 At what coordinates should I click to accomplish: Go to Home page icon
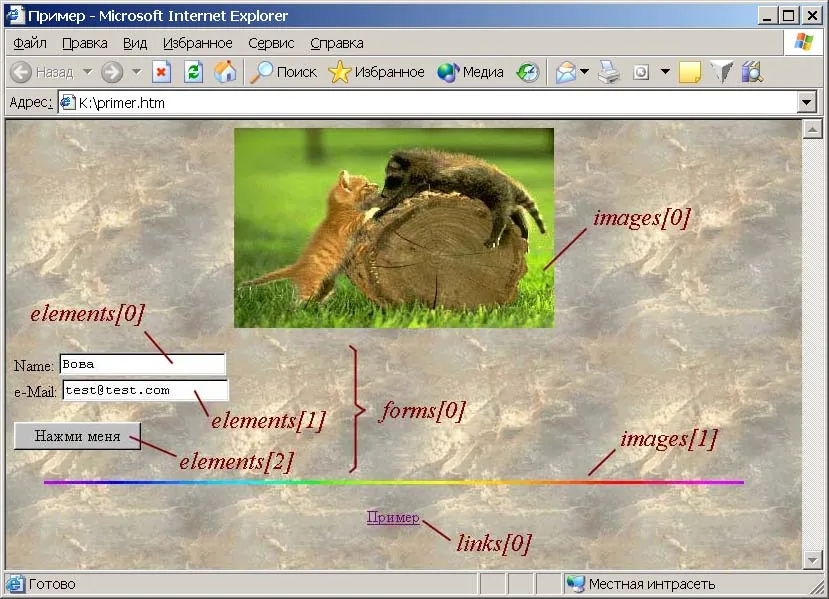(225, 72)
